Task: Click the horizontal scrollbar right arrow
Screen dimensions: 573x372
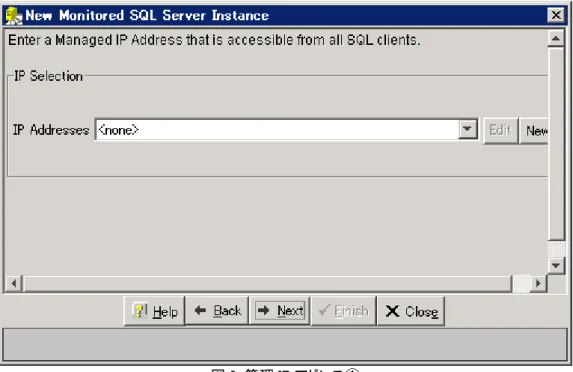Action: click(538, 283)
